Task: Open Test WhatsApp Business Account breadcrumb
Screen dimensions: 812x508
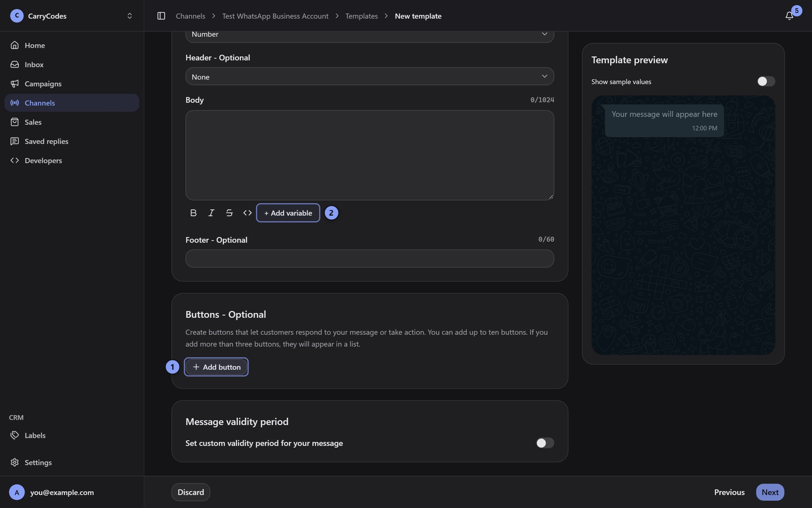Action: pyautogui.click(x=275, y=16)
